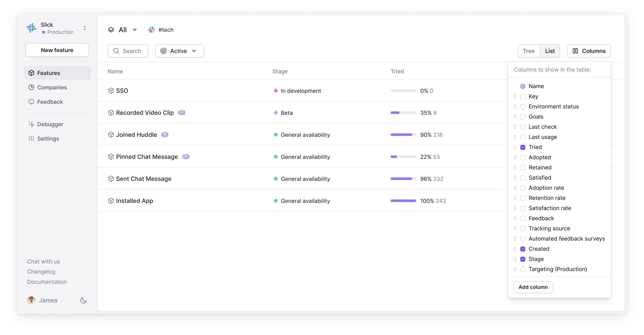The width and height of the screenshot is (644, 335).
Task: Click the Add column button
Action: [x=533, y=287]
